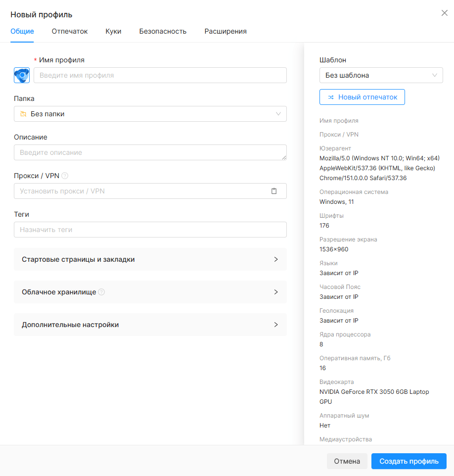Screen dimensions: 454x476
Task: Click the 1536×960 resolution value
Action: click(334, 249)
